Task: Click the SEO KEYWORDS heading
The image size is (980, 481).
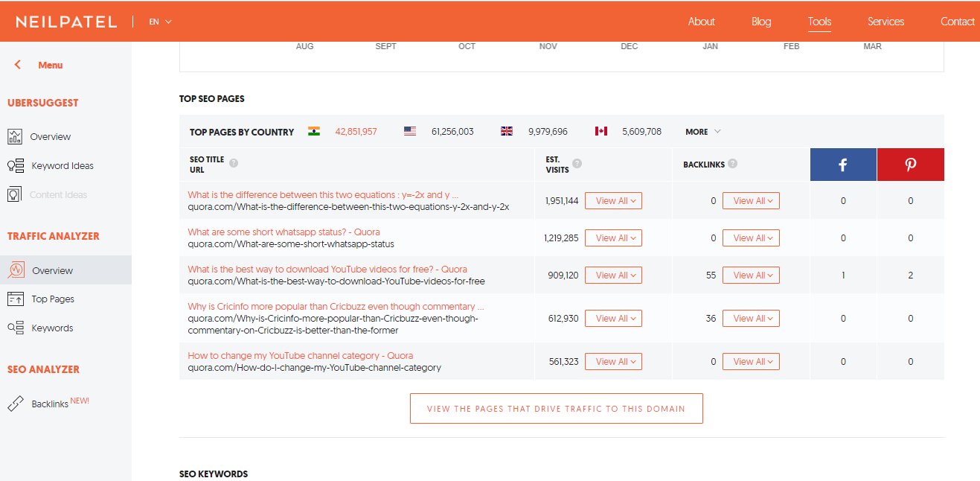Action: click(x=214, y=474)
